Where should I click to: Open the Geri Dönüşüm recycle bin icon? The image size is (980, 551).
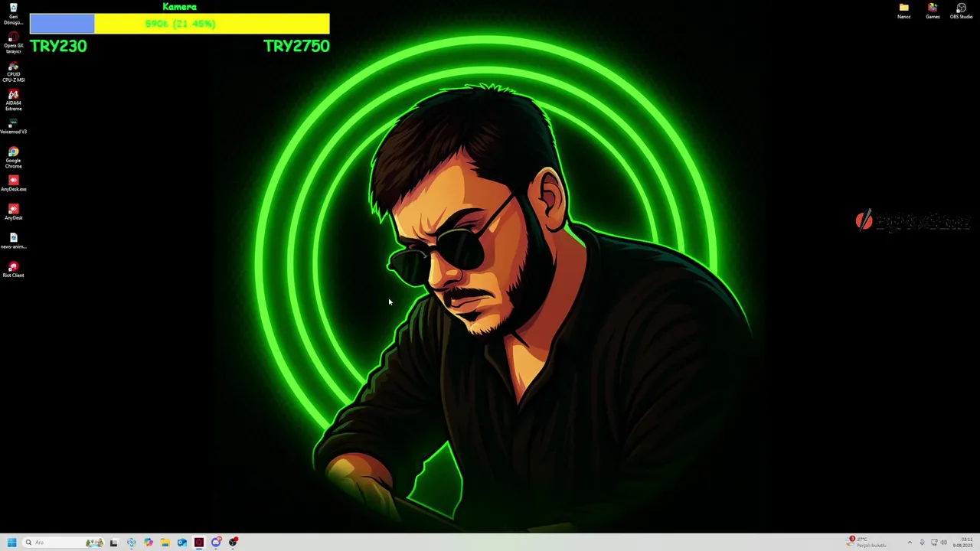point(13,14)
